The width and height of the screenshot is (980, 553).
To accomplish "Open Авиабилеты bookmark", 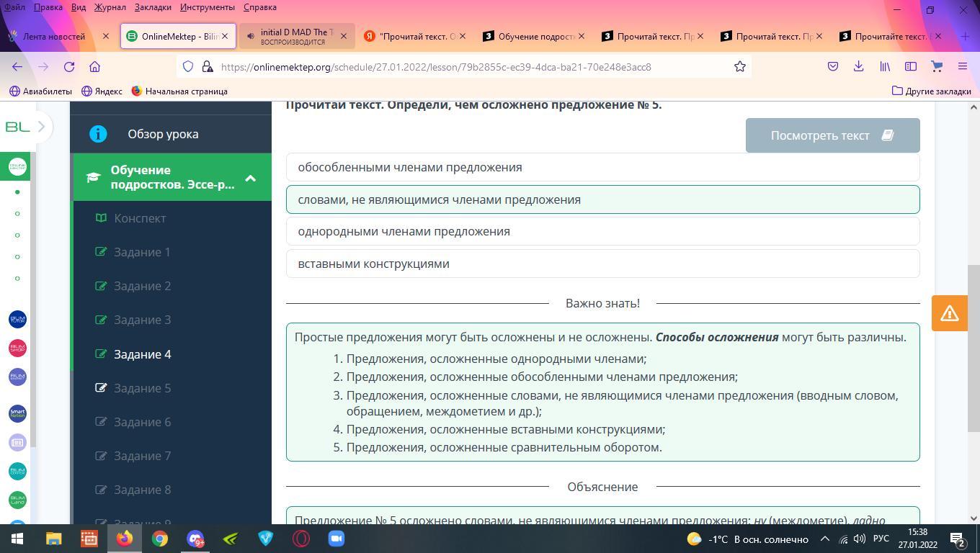I will [40, 91].
